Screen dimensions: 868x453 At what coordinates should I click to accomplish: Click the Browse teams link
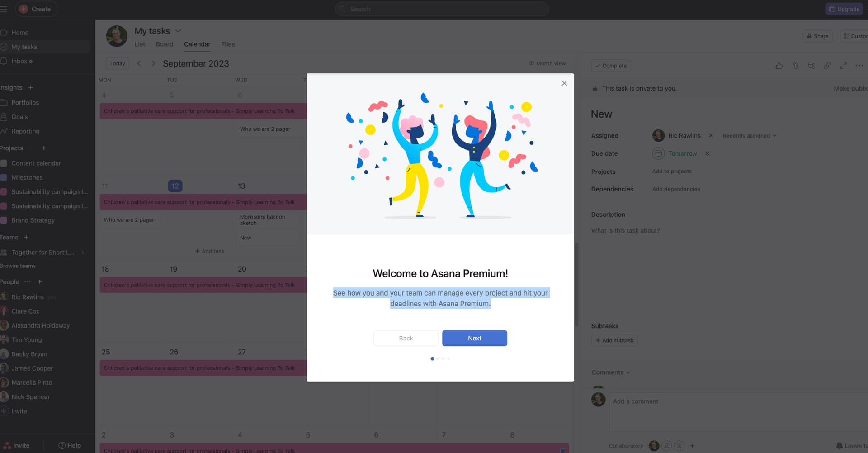pyautogui.click(x=18, y=266)
